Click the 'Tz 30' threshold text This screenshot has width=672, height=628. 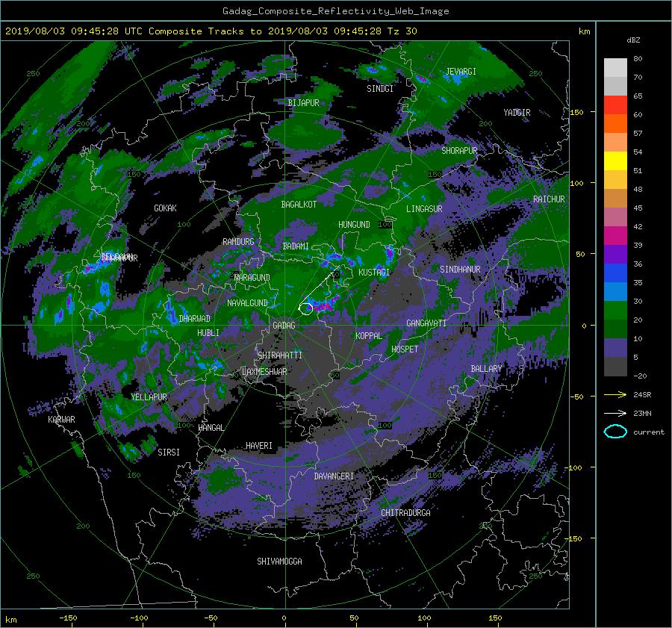tap(402, 31)
